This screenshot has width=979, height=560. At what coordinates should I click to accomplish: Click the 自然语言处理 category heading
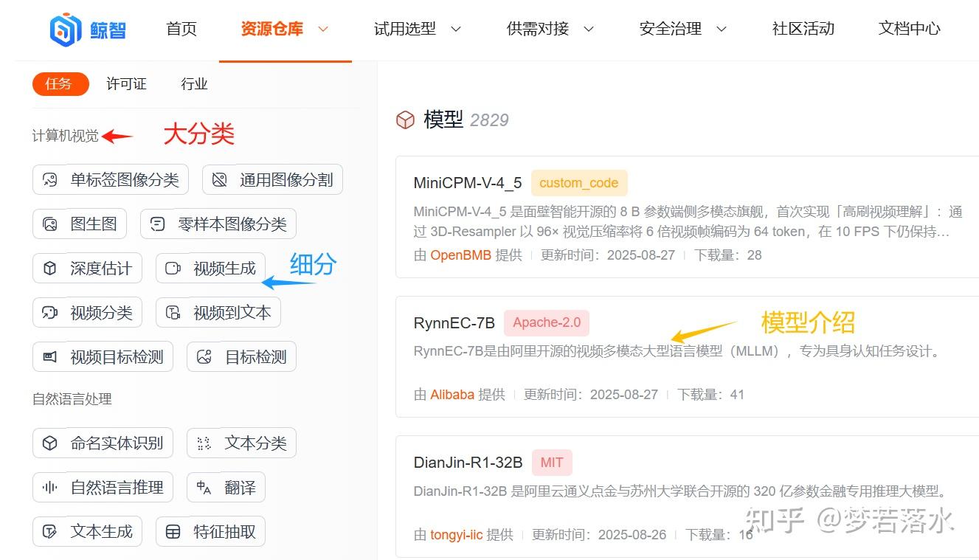(72, 399)
